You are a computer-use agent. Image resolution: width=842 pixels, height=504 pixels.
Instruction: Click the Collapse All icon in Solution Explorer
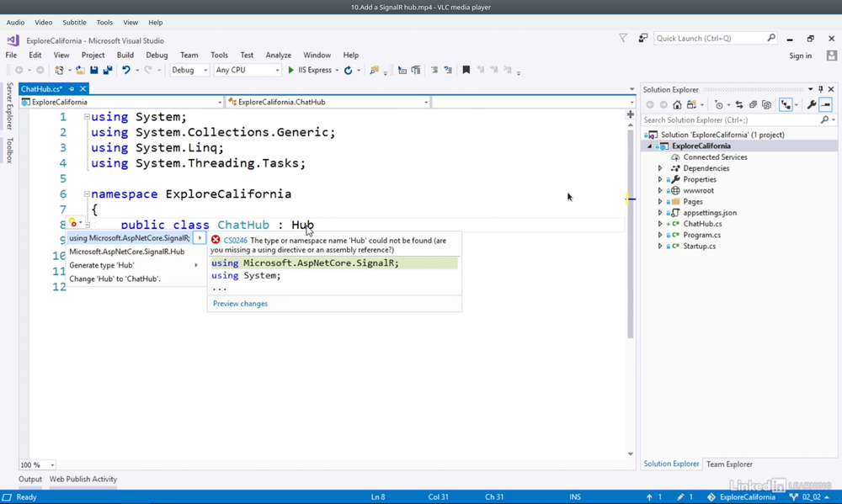tap(753, 105)
